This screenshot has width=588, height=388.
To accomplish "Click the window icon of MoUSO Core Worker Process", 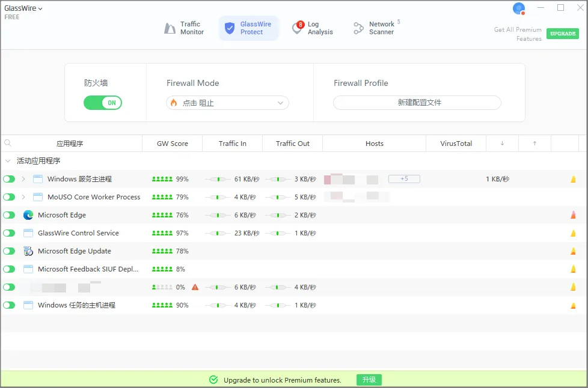I will 38,197.
